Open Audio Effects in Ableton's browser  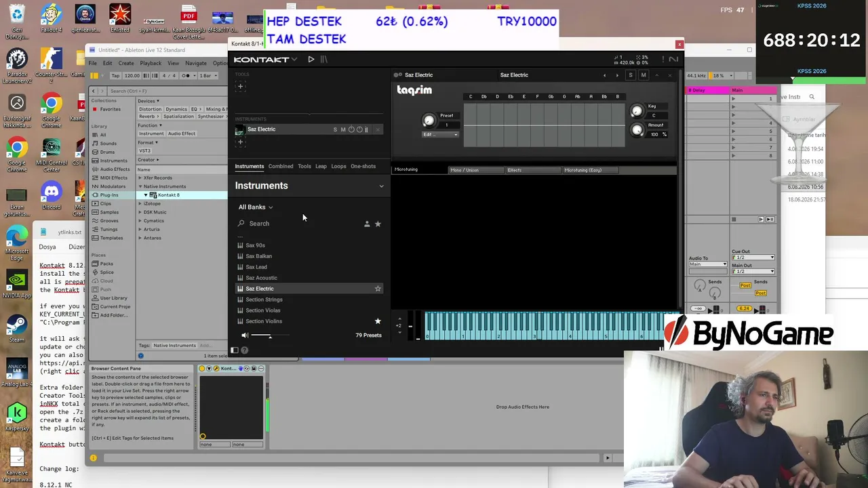111,169
